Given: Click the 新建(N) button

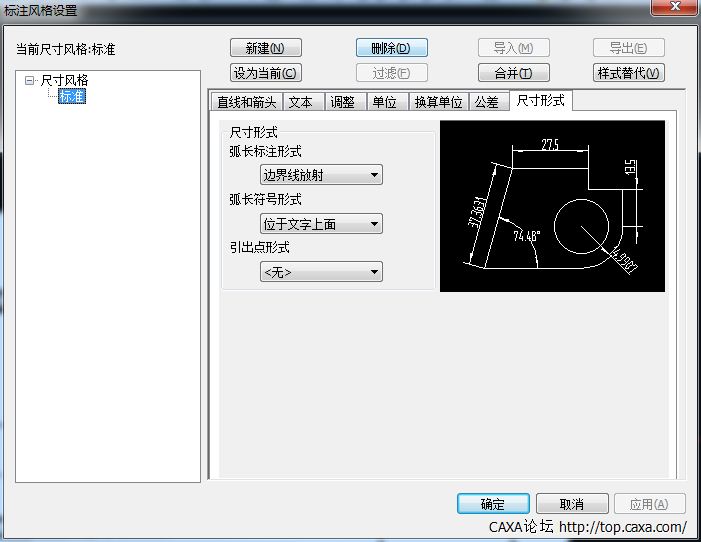Looking at the screenshot, I should (x=265, y=48).
